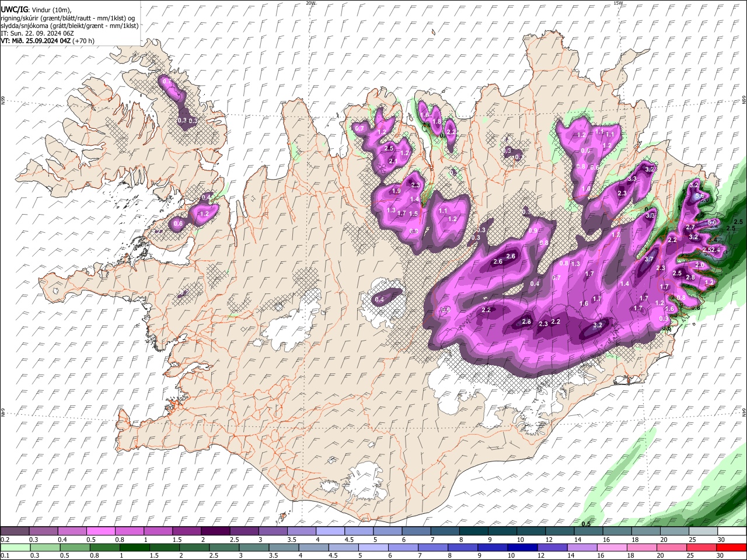Select the grey-green 3 swatch in lower legend
This screenshot has width=747, height=560.
point(255,547)
